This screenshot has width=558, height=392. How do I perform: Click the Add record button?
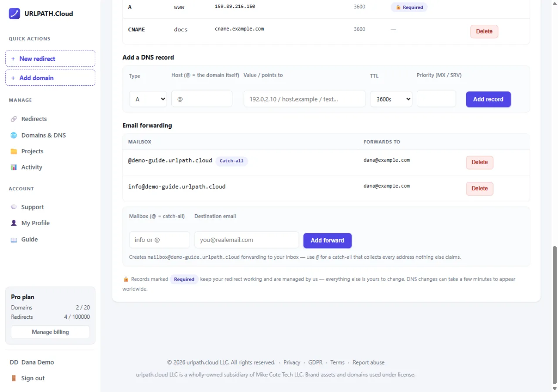click(488, 99)
